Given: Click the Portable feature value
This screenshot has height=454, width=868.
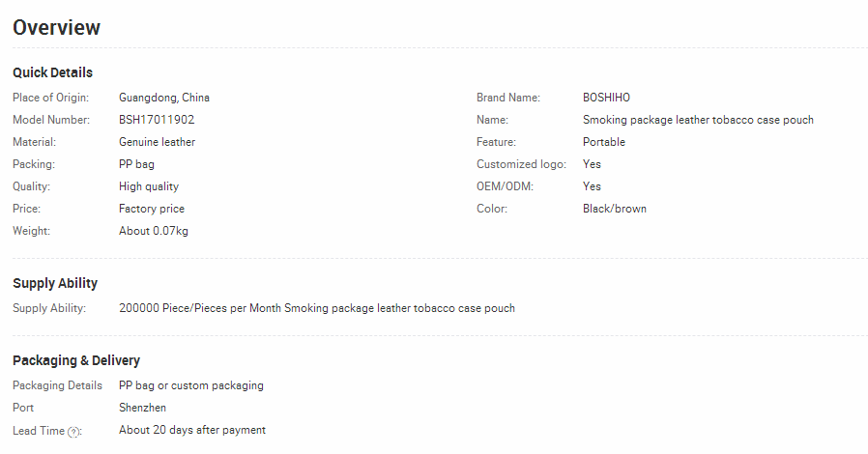Looking at the screenshot, I should 604,142.
